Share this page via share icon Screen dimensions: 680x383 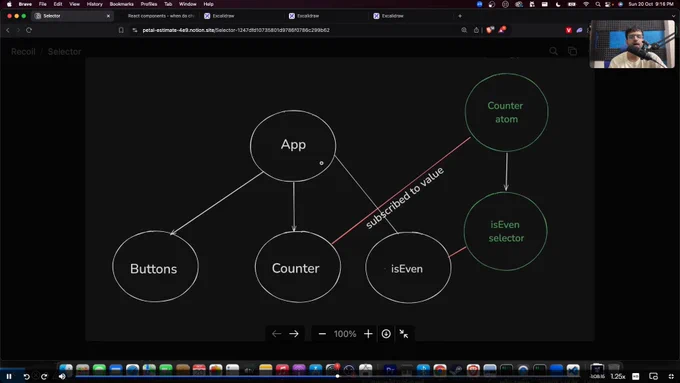[x=476, y=30]
